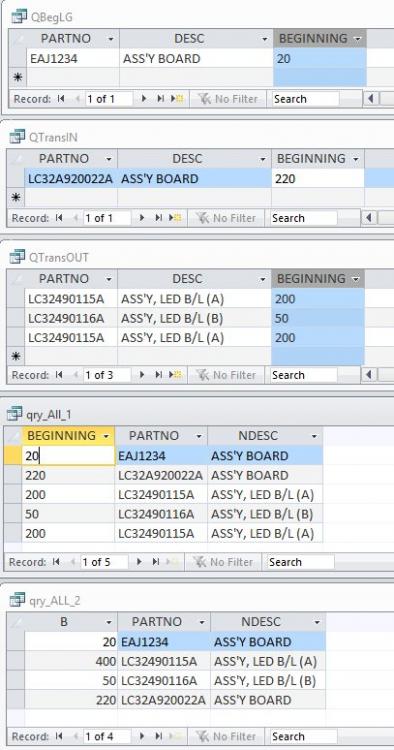Image resolution: width=394 pixels, height=750 pixels.
Task: Select row selector for 20 in qry_All_1
Action: (x=13, y=456)
